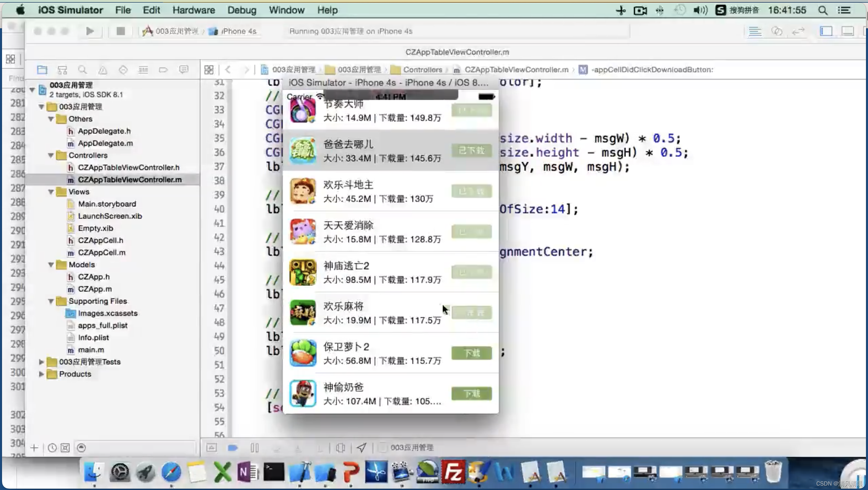The height and width of the screenshot is (490, 868).
Task: Click the related items grid icon in jump bar
Action: coord(209,70)
